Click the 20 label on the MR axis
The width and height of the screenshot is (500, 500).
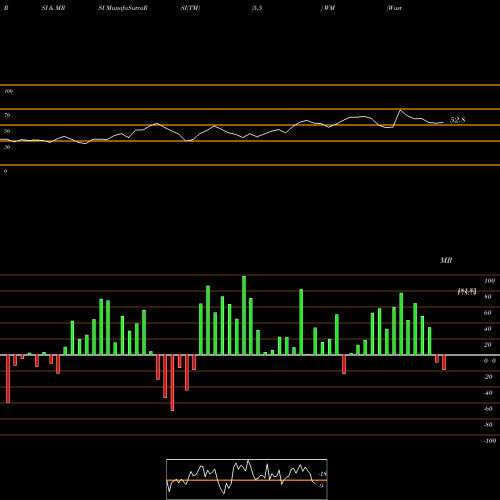[x=488, y=345]
